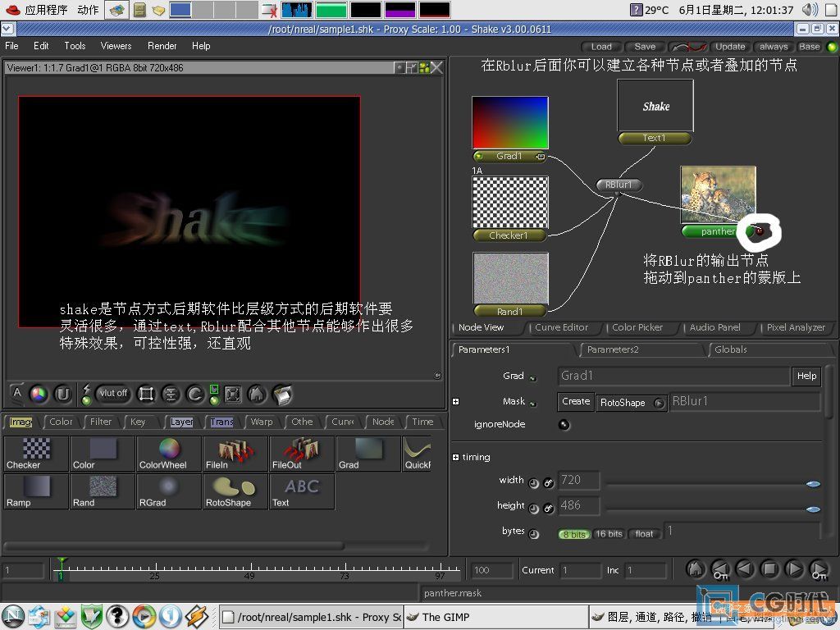
Task: Click the Grad1 node thumbnail
Action: pos(510,123)
